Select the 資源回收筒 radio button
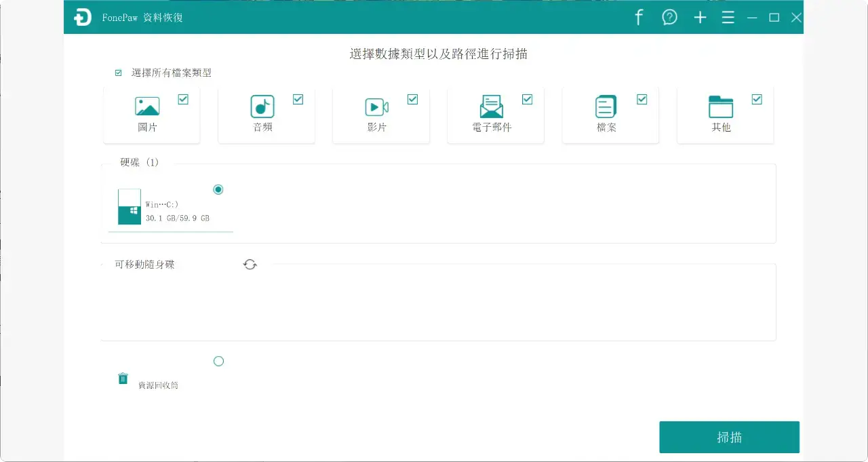868x462 pixels. click(218, 360)
